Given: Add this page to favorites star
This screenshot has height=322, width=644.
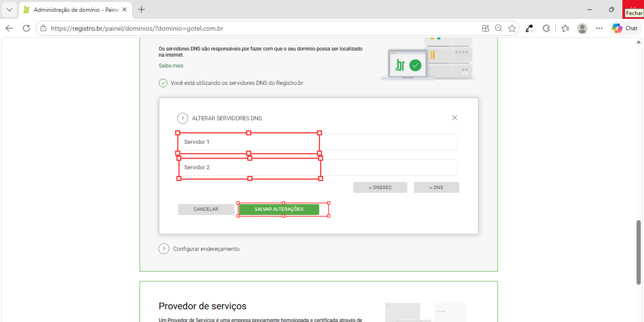Looking at the screenshot, I should point(512,28).
